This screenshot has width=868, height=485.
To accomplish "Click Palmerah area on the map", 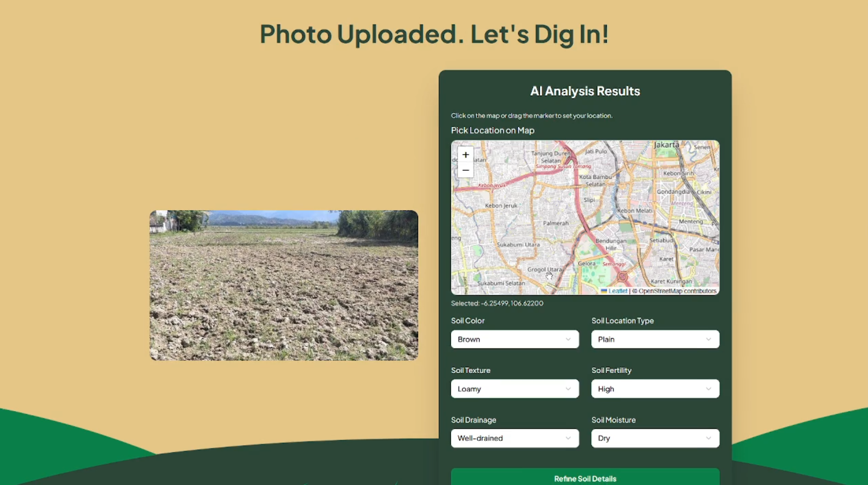I will click(556, 223).
